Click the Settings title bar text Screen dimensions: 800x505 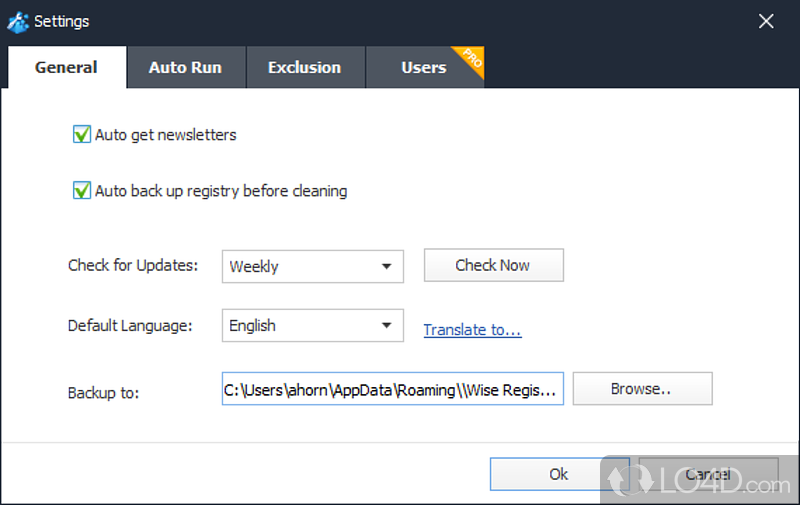click(x=62, y=21)
